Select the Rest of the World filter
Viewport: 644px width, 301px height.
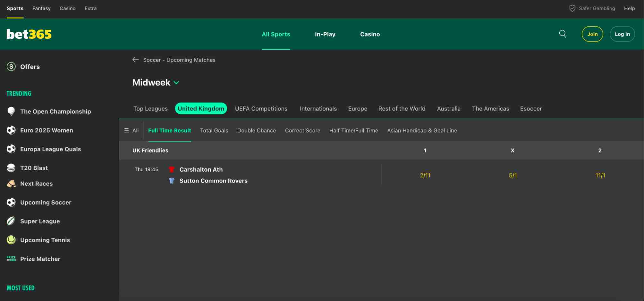coord(402,109)
